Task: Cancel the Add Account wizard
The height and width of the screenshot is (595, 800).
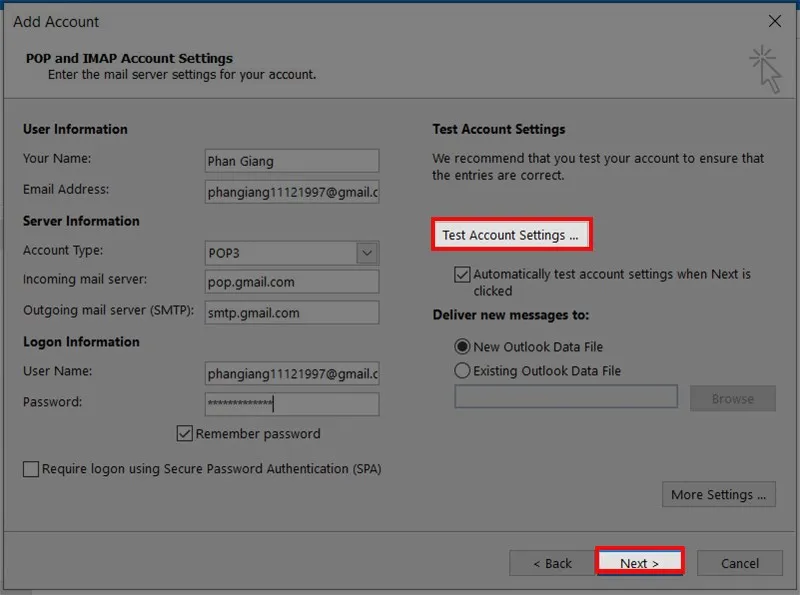Action: [x=739, y=563]
